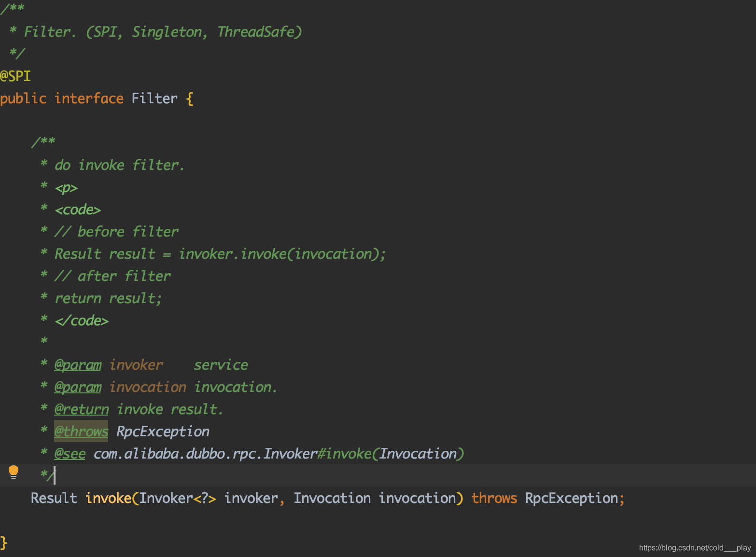The image size is (756, 557).
Task: Click the @param tag before 'invocation'
Action: click(x=78, y=387)
